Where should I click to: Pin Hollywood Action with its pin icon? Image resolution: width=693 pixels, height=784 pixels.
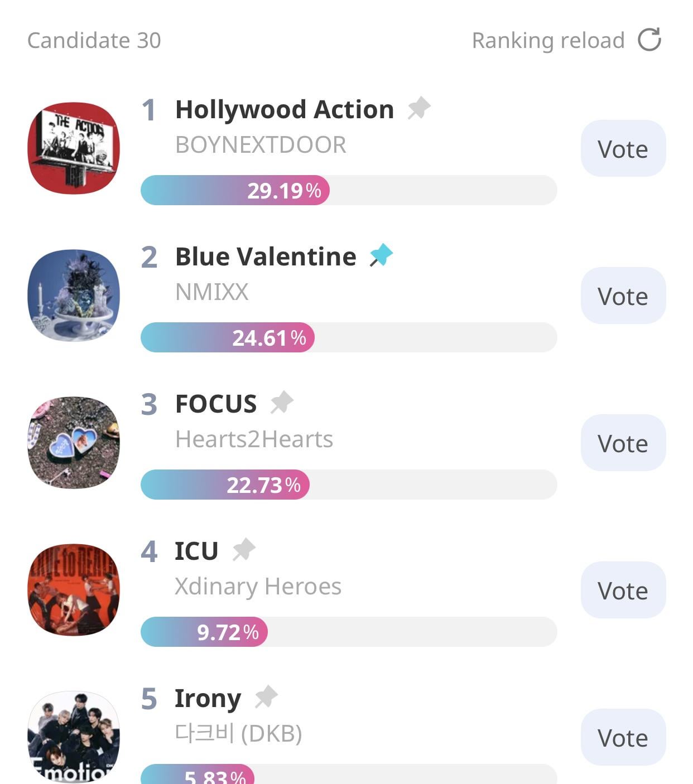(x=418, y=108)
